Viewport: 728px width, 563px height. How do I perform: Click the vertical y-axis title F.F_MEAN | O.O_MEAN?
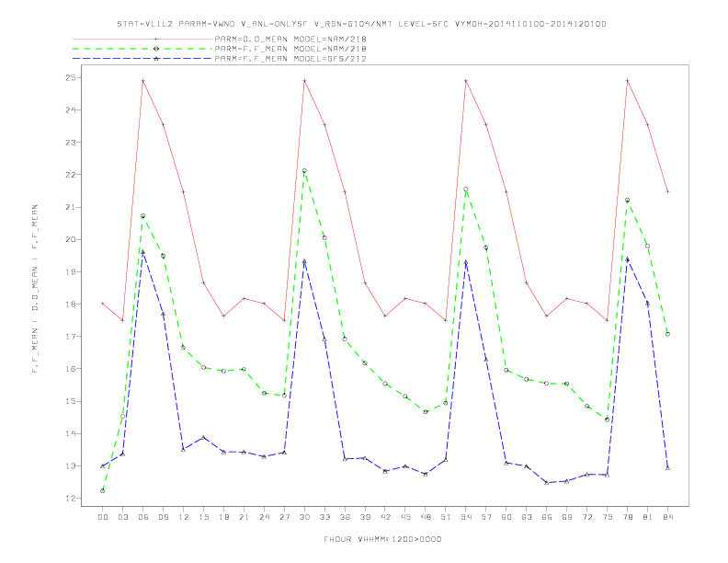click(35, 289)
